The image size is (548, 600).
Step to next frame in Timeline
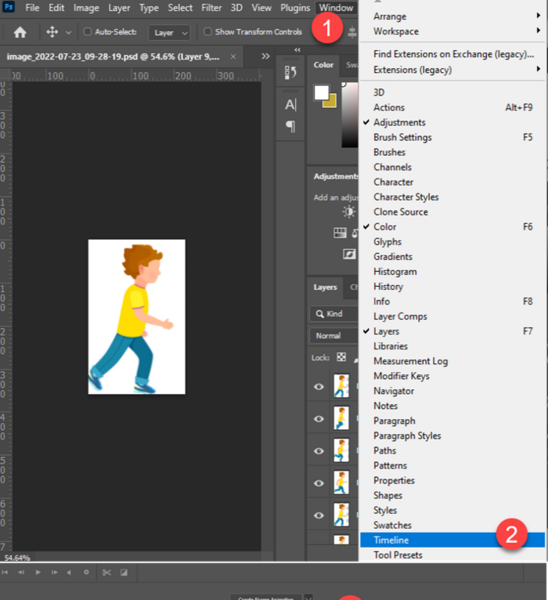point(54,572)
